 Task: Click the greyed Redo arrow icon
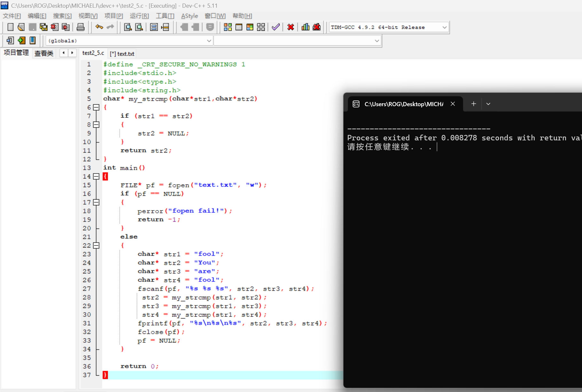click(110, 27)
